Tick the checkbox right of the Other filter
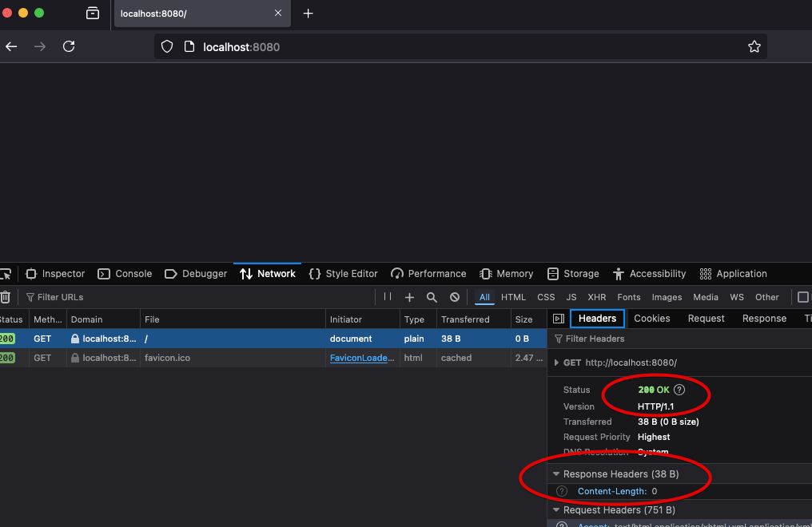 pyautogui.click(x=803, y=297)
